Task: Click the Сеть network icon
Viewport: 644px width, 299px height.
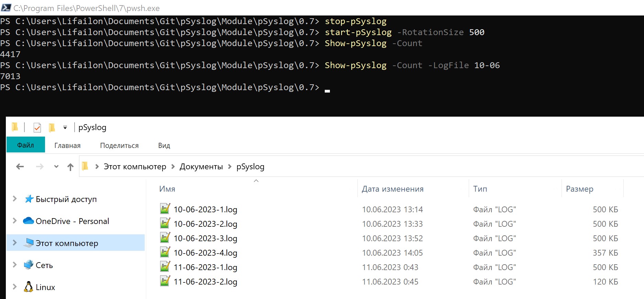Action: click(x=29, y=265)
